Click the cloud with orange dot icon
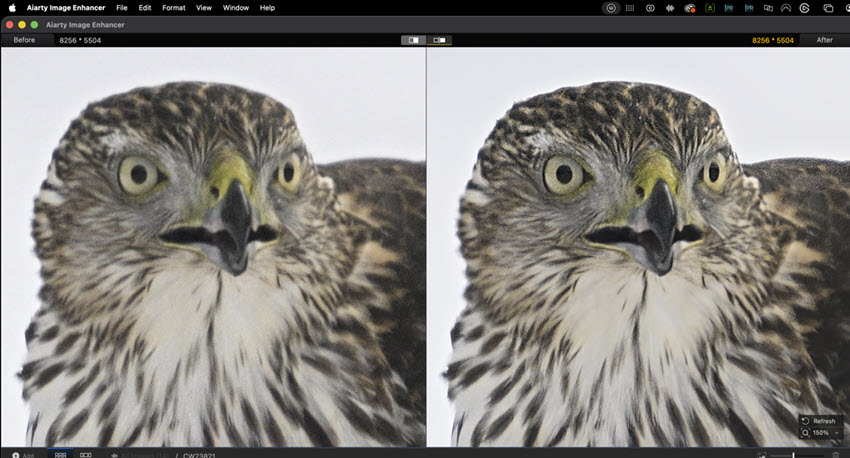 [x=690, y=8]
